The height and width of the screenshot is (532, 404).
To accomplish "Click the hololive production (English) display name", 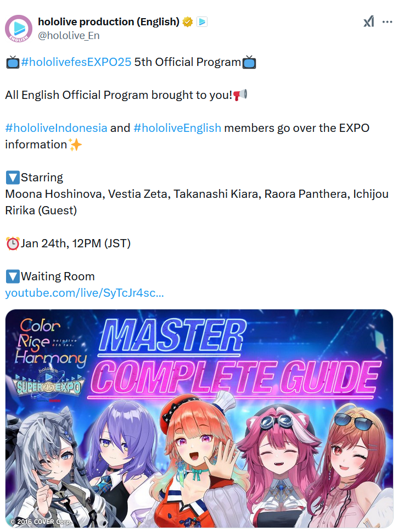I will click(109, 22).
